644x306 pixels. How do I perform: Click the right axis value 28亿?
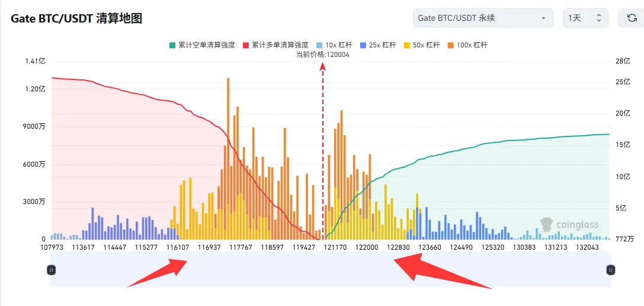coord(623,61)
